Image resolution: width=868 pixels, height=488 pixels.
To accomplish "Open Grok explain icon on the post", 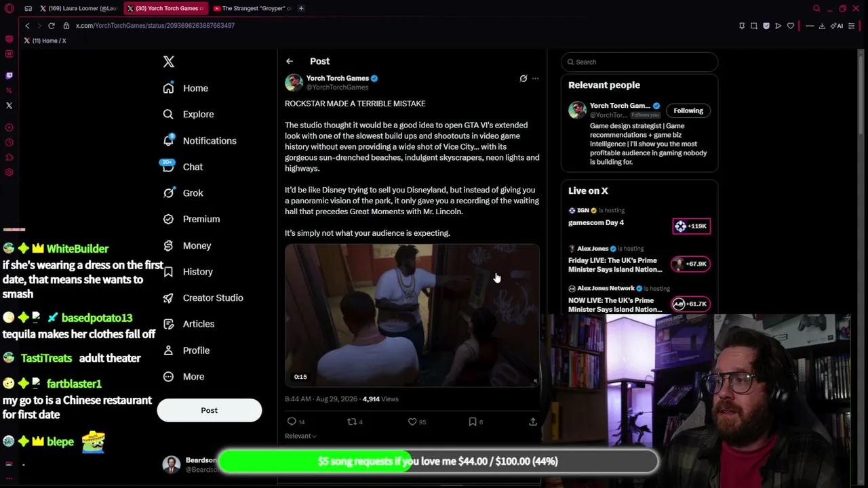I will (x=523, y=79).
